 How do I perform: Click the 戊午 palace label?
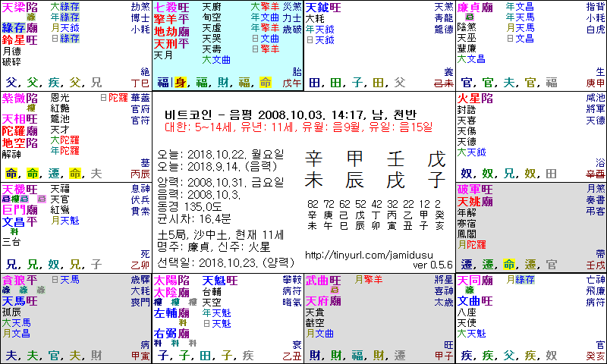pos(292,83)
